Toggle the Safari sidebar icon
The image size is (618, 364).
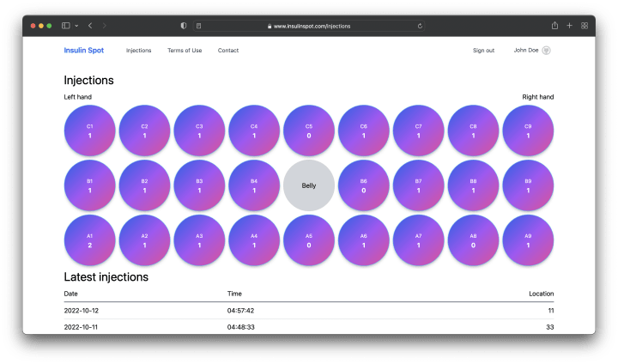pos(66,26)
